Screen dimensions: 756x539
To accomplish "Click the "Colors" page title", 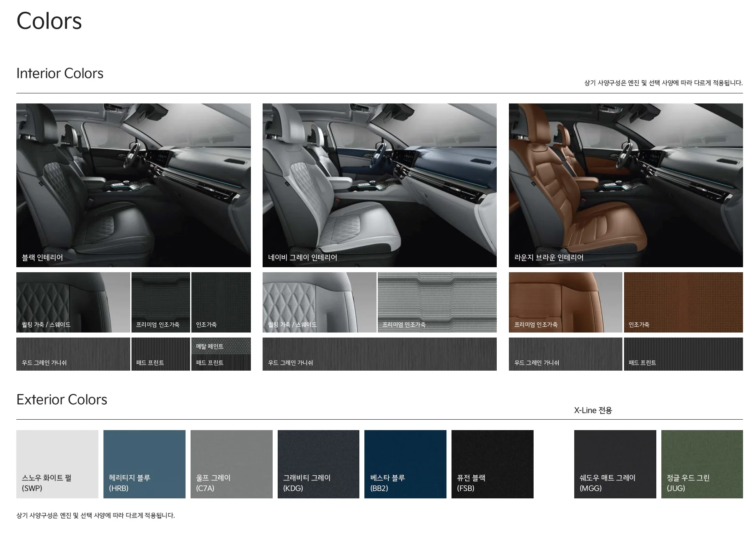I will click(x=49, y=21).
